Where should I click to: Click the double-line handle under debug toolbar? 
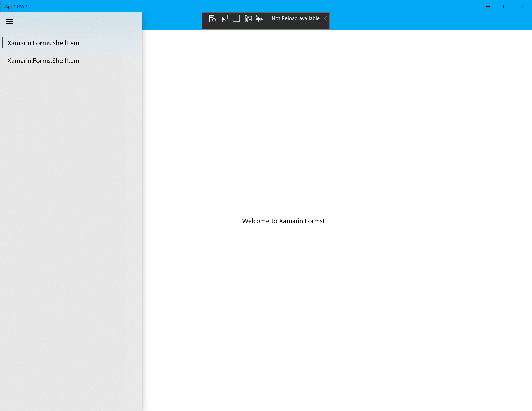click(x=266, y=26)
